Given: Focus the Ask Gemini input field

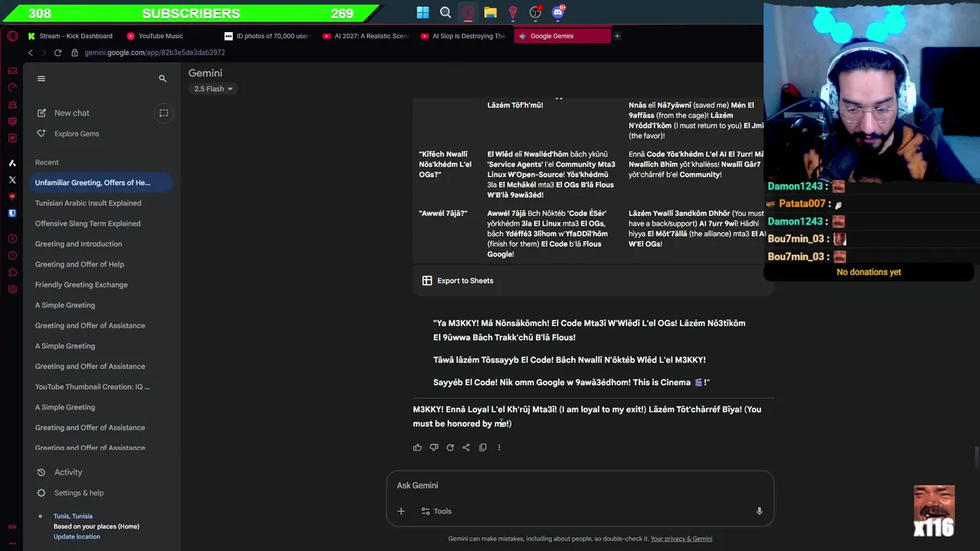Looking at the screenshot, I should (580, 486).
